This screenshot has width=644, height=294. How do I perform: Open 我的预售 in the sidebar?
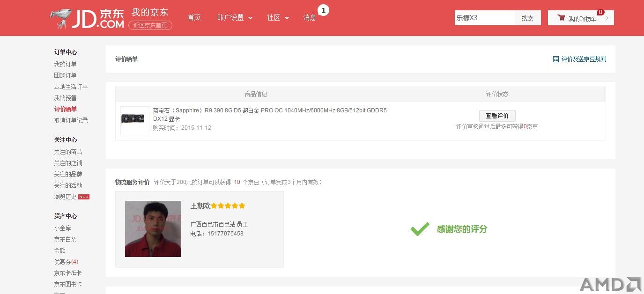[x=65, y=98]
